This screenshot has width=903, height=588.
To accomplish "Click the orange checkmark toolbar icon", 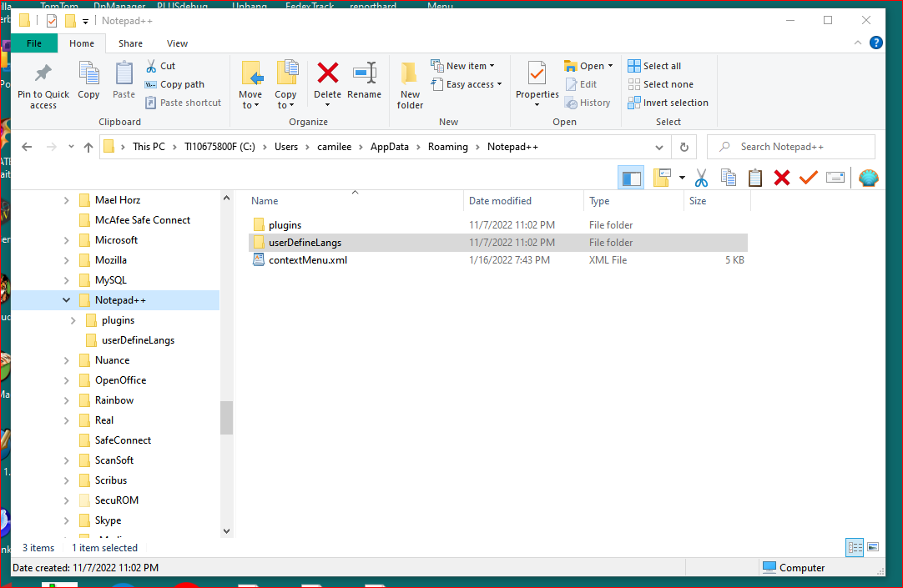I will 809,178.
